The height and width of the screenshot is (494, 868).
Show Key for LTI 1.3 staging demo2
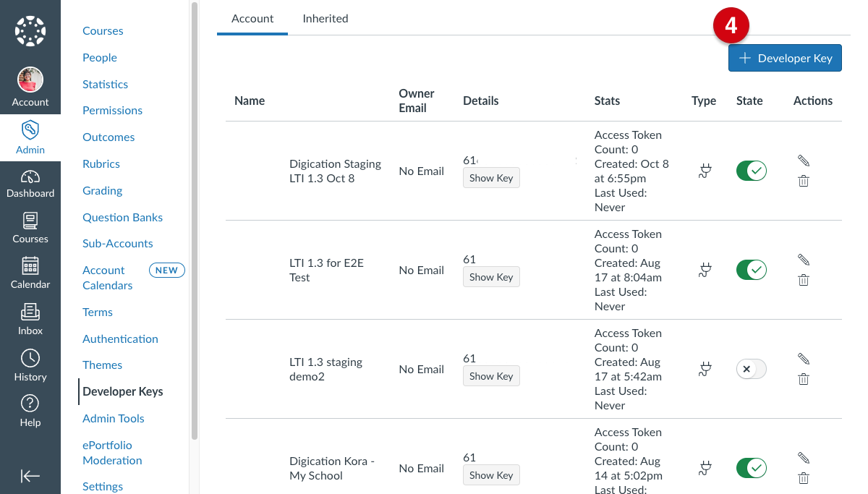click(491, 376)
